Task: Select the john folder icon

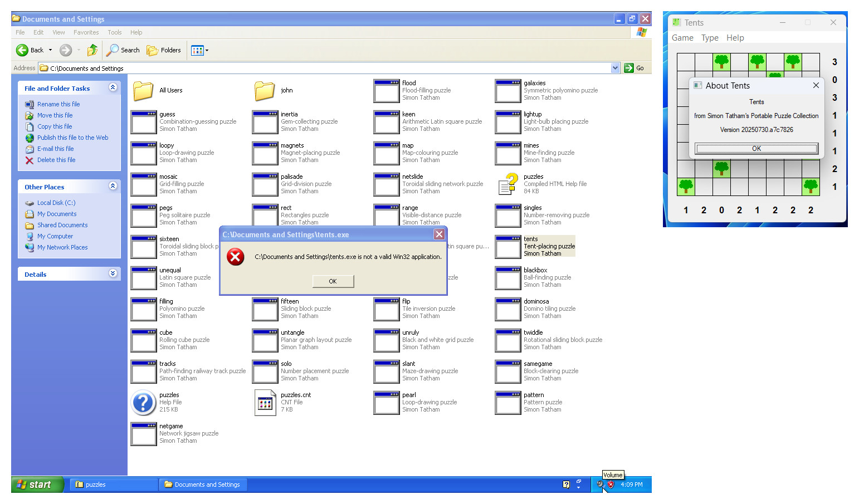Action: [x=265, y=90]
